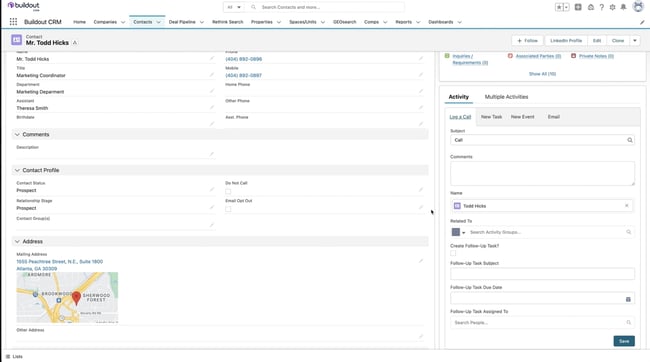Switch to the Multiple Activities tab
650x362 pixels.
506,97
